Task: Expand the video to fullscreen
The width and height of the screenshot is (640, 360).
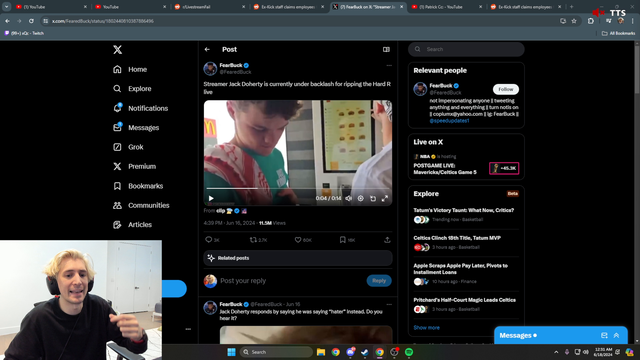Action: [384, 198]
